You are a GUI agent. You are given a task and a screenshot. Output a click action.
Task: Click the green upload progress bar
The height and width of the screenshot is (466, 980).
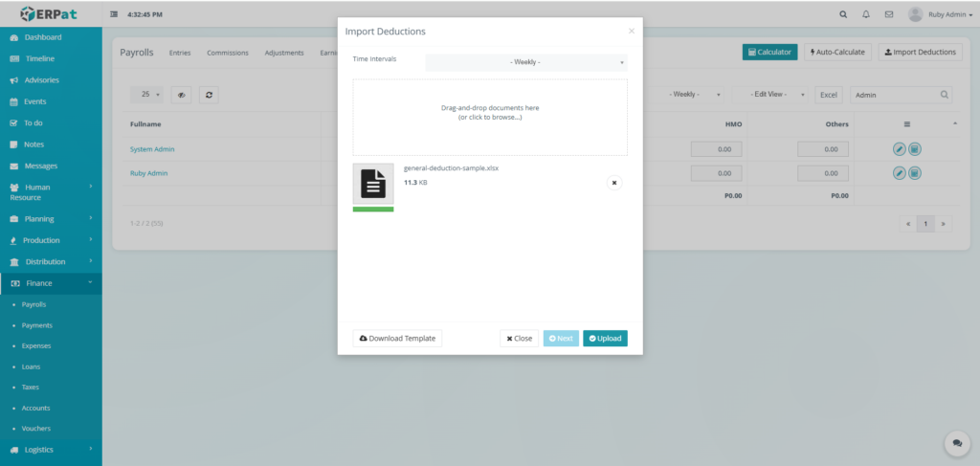coord(372,209)
